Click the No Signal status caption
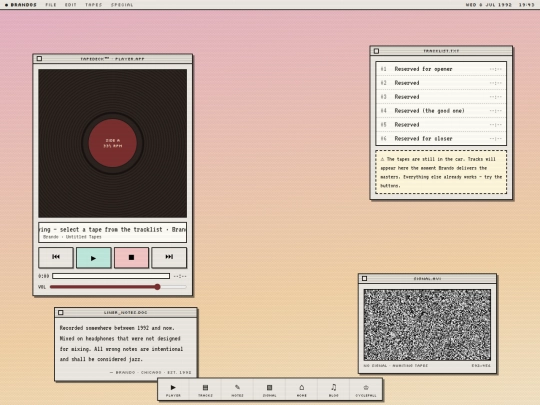The image size is (540, 405). 396,365
